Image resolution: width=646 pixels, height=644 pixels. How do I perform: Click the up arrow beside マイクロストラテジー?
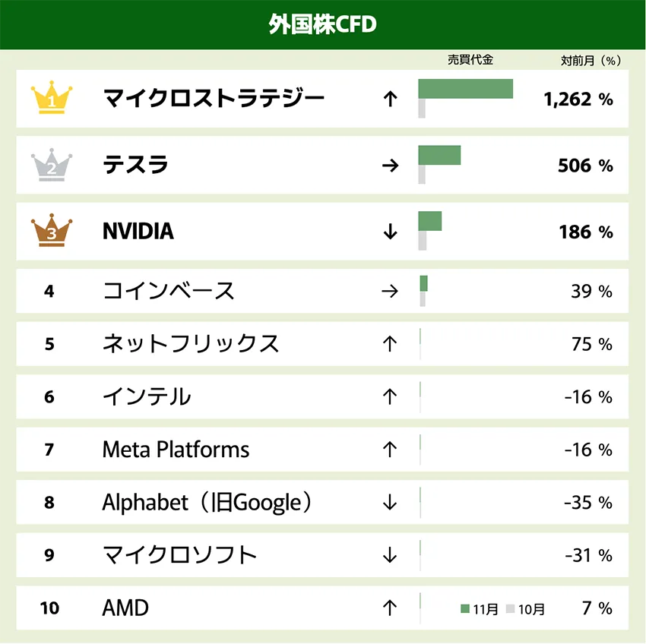pos(391,99)
